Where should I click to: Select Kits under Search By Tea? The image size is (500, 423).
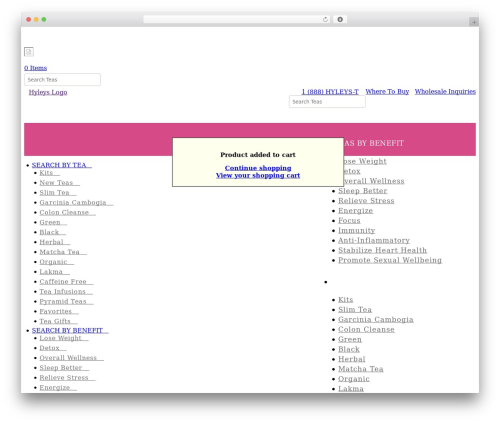50,173
